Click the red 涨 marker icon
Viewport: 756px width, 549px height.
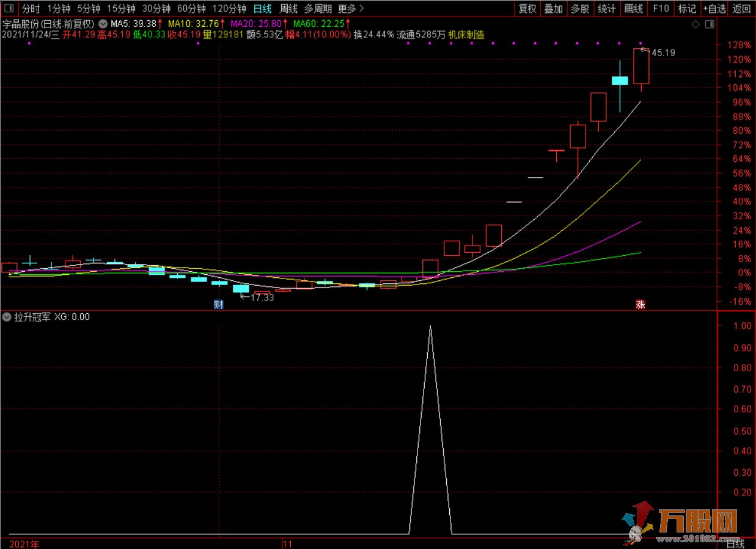[640, 304]
